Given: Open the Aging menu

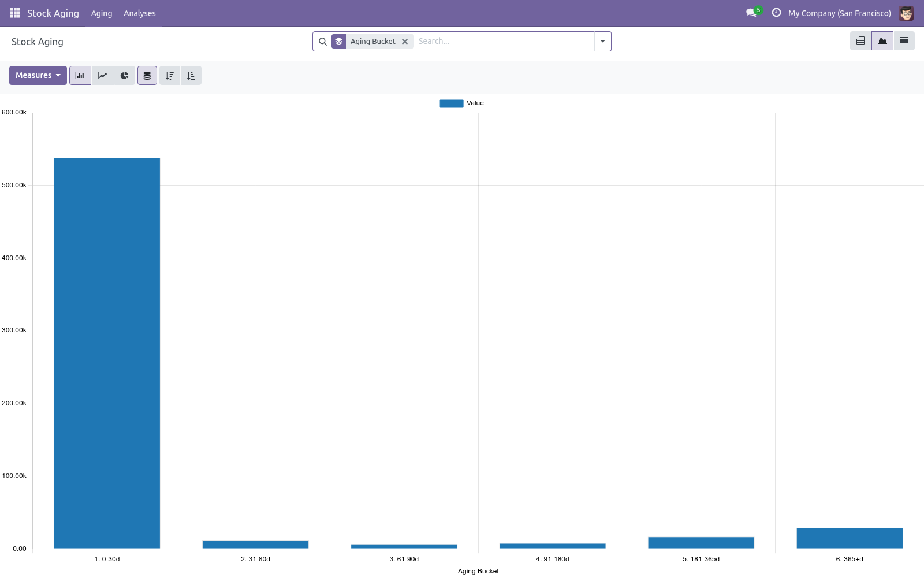Looking at the screenshot, I should [x=102, y=13].
